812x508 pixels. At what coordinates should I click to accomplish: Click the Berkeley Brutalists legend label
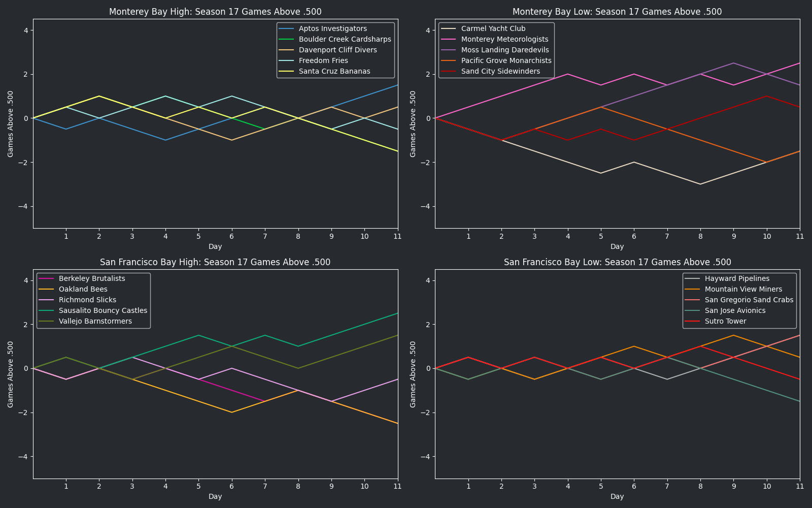[92, 279]
